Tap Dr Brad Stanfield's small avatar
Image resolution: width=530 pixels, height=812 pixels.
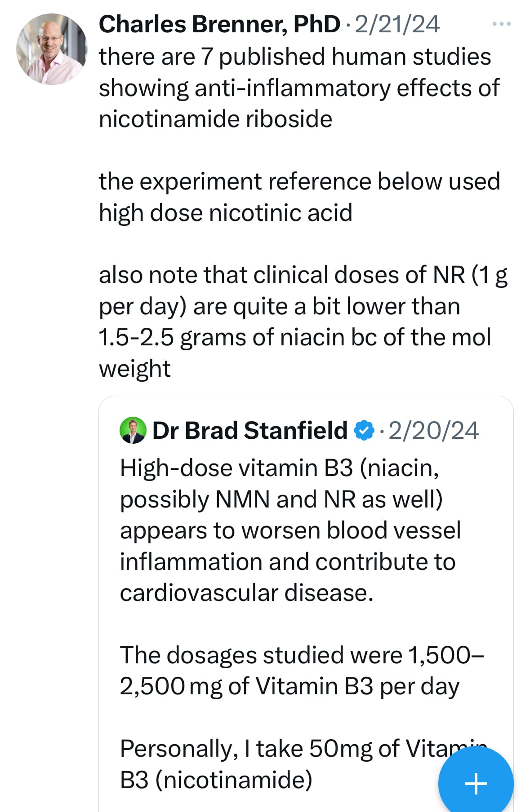pos(133,430)
